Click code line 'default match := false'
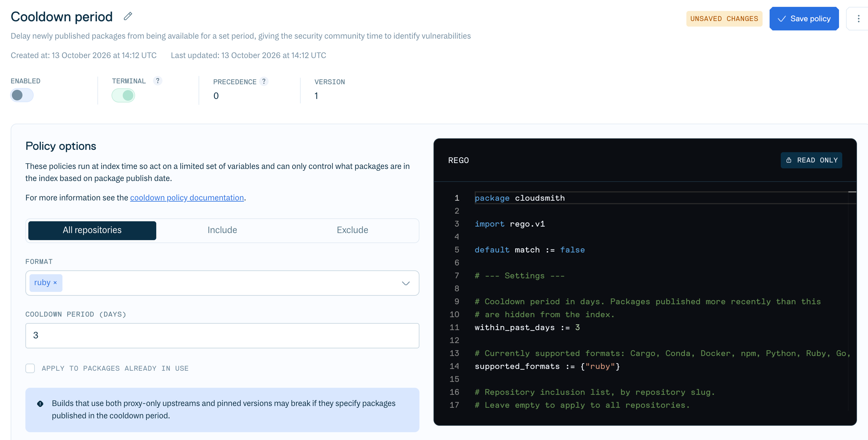The image size is (868, 440). 530,250
